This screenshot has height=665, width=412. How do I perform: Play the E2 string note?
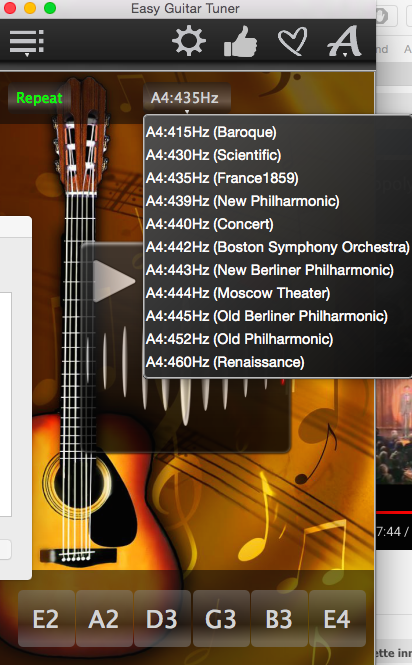46,619
